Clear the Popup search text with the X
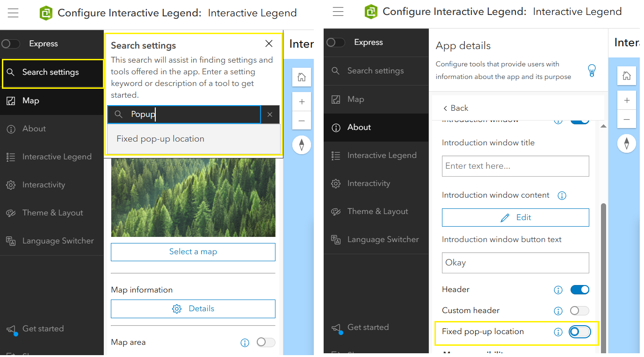This screenshot has width=644, height=357. pyautogui.click(x=270, y=114)
